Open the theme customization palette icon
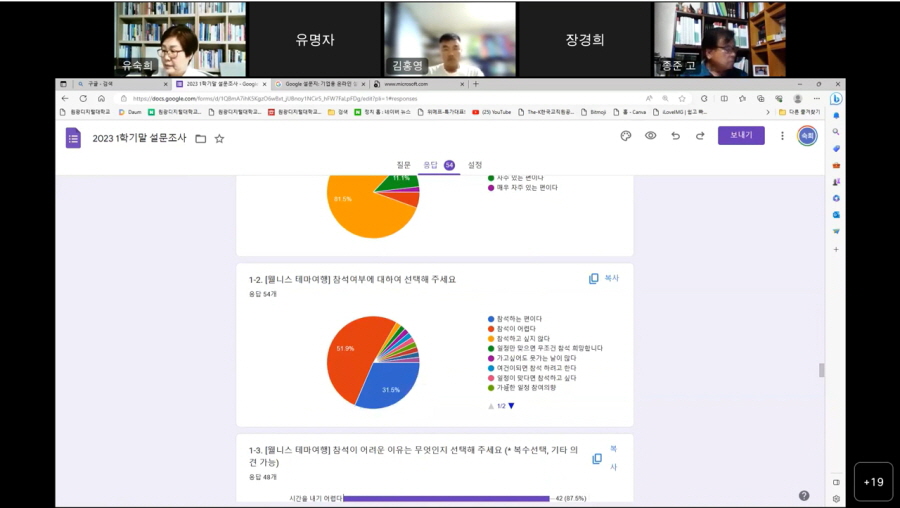900x508 pixels. click(626, 136)
